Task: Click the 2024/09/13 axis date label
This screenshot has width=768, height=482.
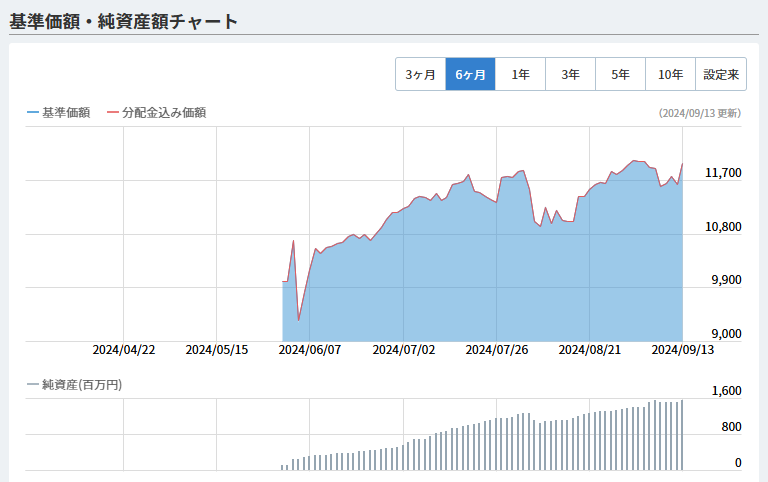Action: pyautogui.click(x=683, y=350)
